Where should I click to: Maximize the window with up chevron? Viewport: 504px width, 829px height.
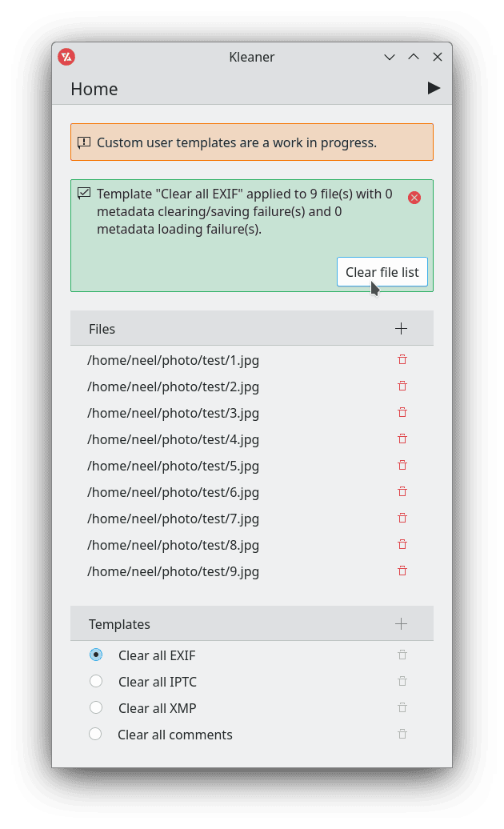[414, 57]
